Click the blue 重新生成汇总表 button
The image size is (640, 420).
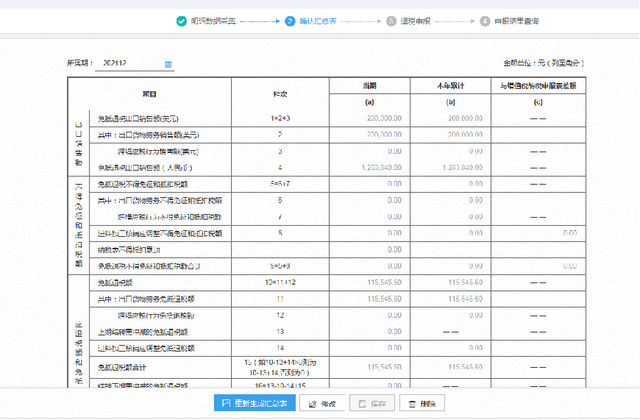click(255, 403)
